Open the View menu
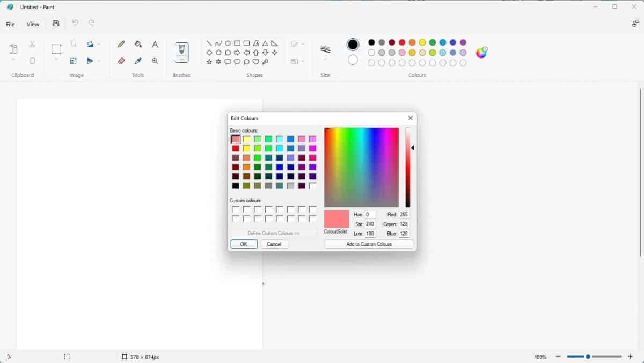Viewport: 644px width, 363px height. (x=33, y=24)
